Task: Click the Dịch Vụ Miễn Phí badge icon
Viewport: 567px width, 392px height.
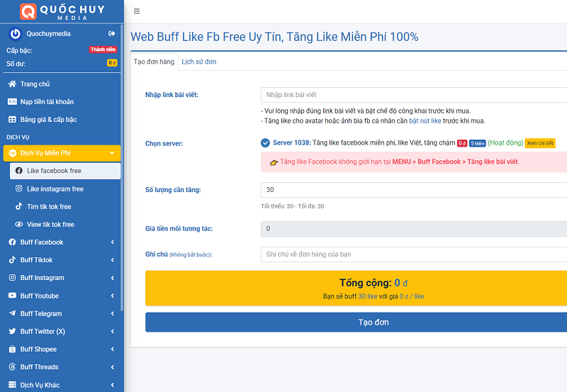Action: tap(12, 153)
